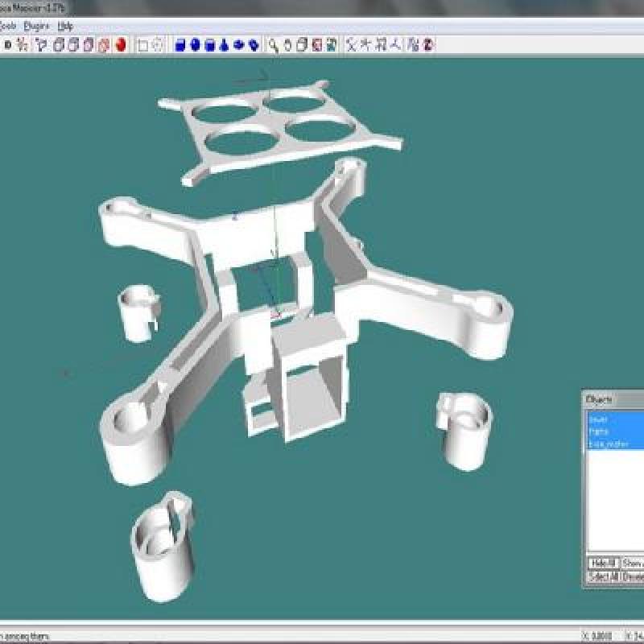Open the Help menu
Image resolution: width=644 pixels, height=644 pixels.
pos(65,26)
